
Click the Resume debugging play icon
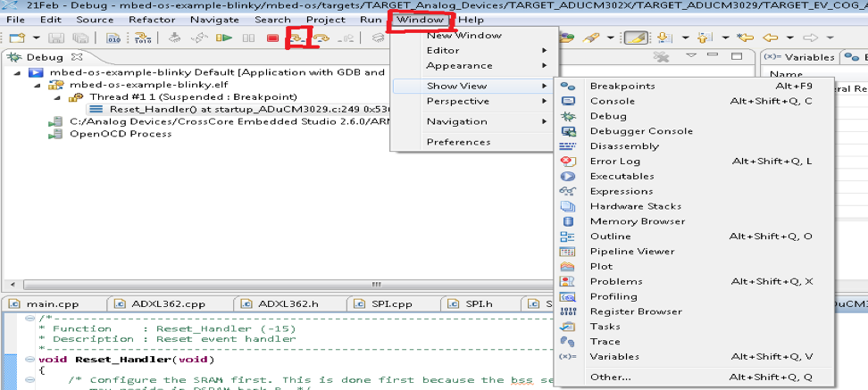[224, 37]
